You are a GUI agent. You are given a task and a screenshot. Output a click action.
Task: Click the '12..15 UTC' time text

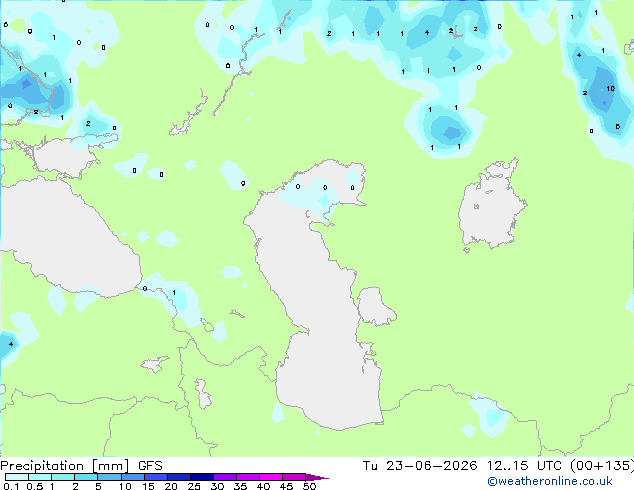pos(524,466)
